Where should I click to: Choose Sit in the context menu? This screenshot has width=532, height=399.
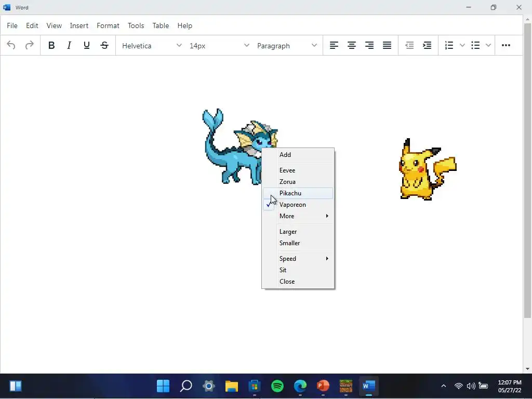coord(298,270)
